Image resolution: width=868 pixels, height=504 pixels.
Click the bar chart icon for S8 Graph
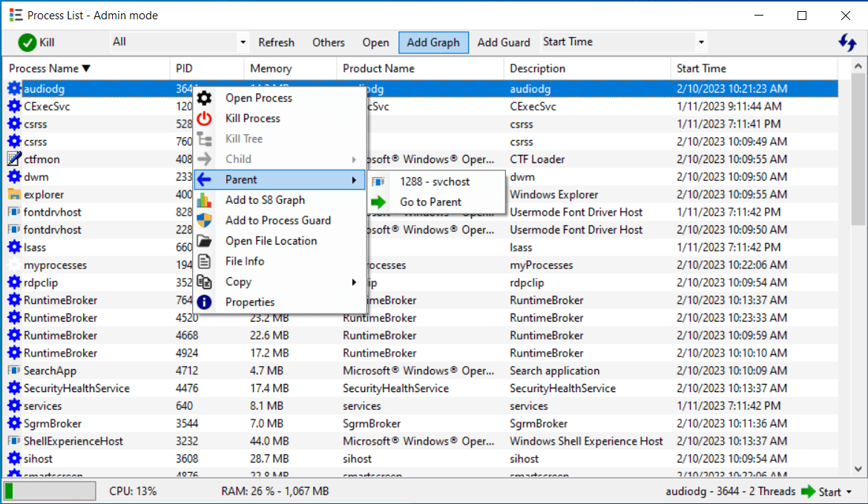point(204,199)
